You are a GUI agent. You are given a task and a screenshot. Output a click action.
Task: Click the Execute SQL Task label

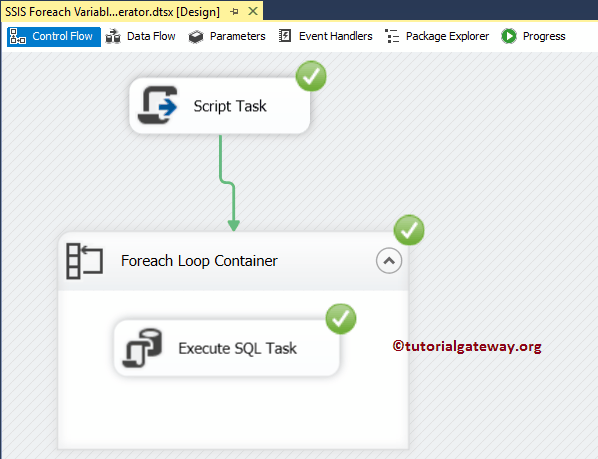[x=238, y=348]
